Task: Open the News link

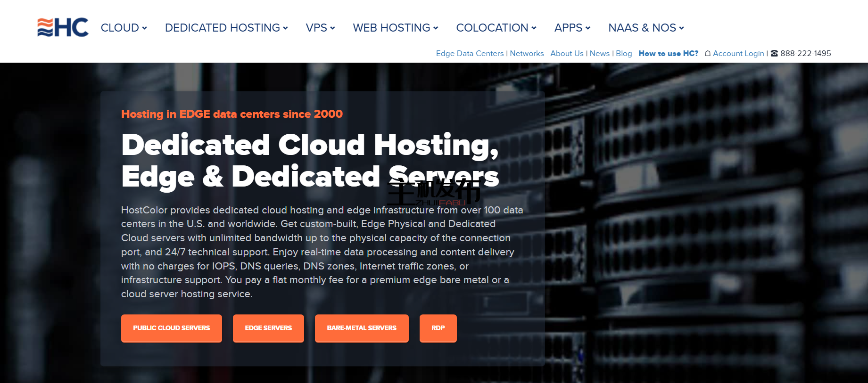Action: tap(599, 54)
